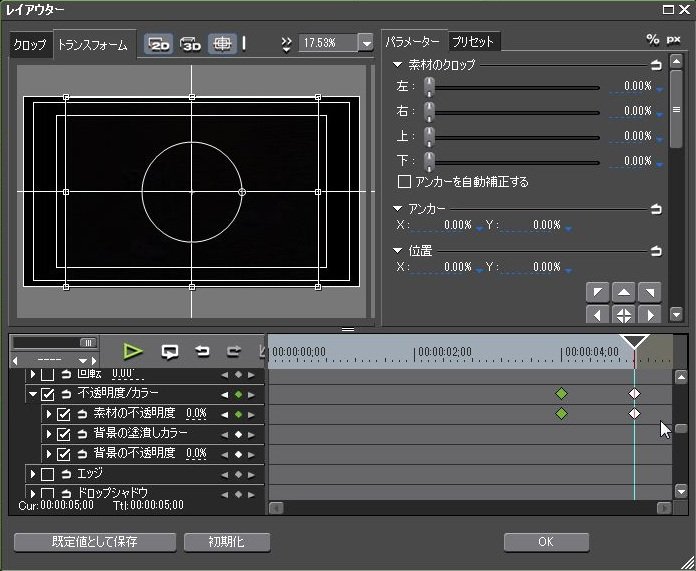696x571 pixels.
Task: Select the 3D mode icon
Action: point(191,44)
